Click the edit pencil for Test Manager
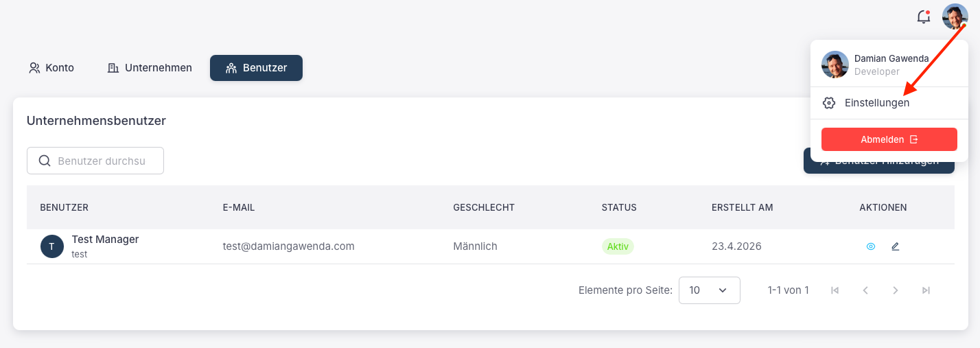Viewport: 980px width, 348px height. [x=895, y=246]
